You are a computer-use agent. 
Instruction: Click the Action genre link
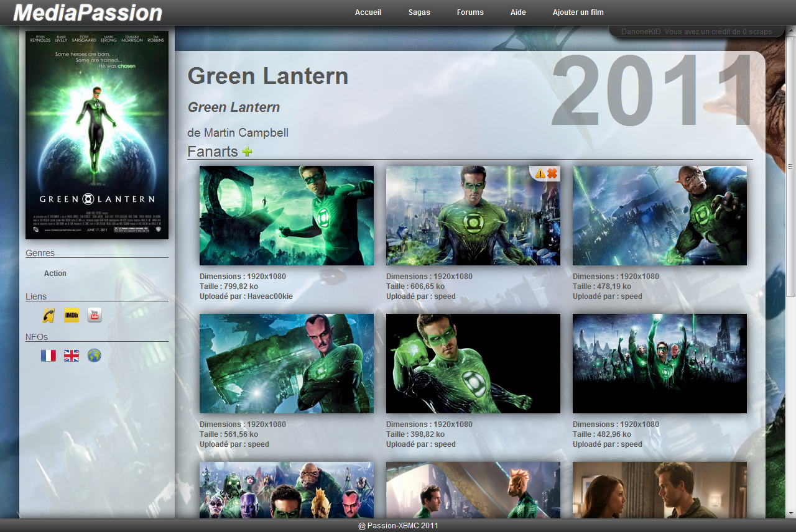(x=55, y=273)
